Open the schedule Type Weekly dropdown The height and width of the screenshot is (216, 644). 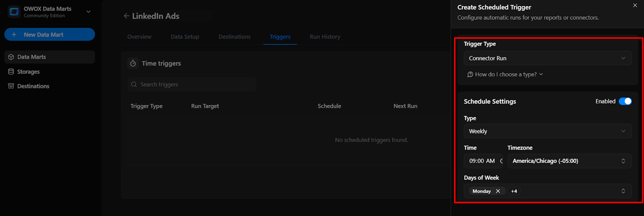pos(547,131)
